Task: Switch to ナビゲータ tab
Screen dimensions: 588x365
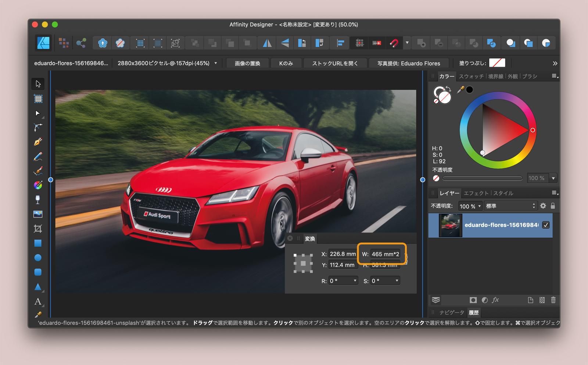Action: click(452, 312)
